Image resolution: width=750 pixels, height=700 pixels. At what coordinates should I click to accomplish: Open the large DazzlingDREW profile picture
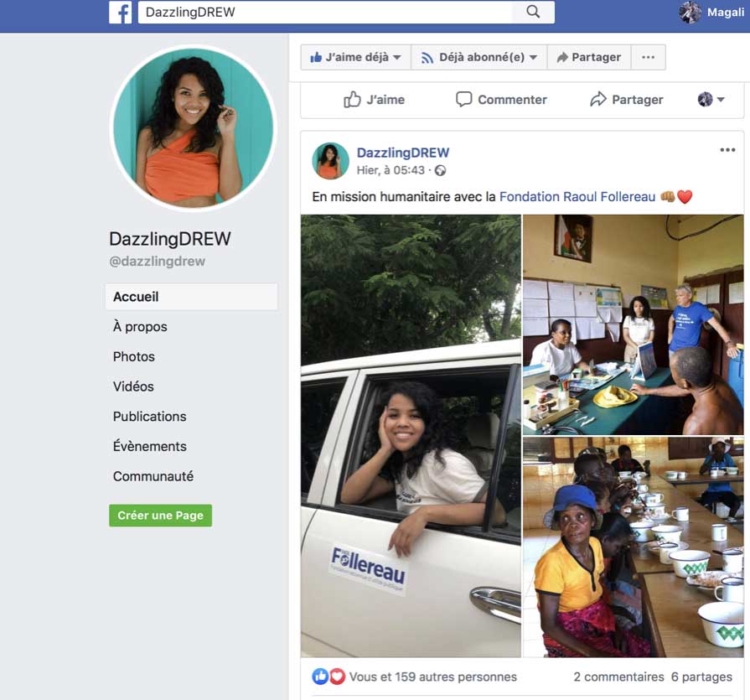point(194,127)
